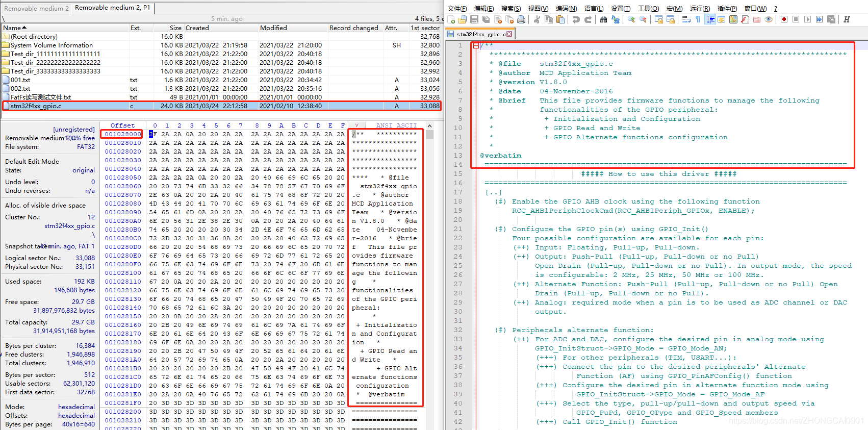
Task: Select the 001.txt file row
Action: [x=221, y=80]
